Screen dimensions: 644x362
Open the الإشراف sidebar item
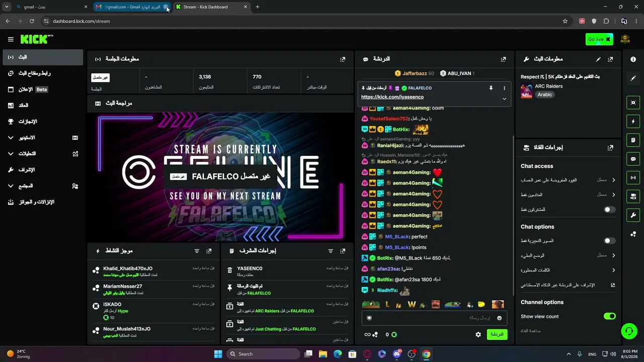click(x=43, y=170)
